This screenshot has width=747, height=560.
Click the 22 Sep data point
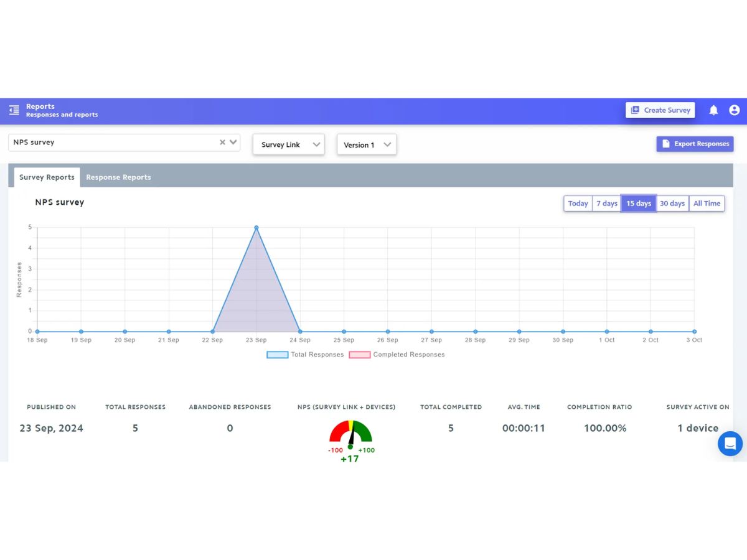(212, 332)
